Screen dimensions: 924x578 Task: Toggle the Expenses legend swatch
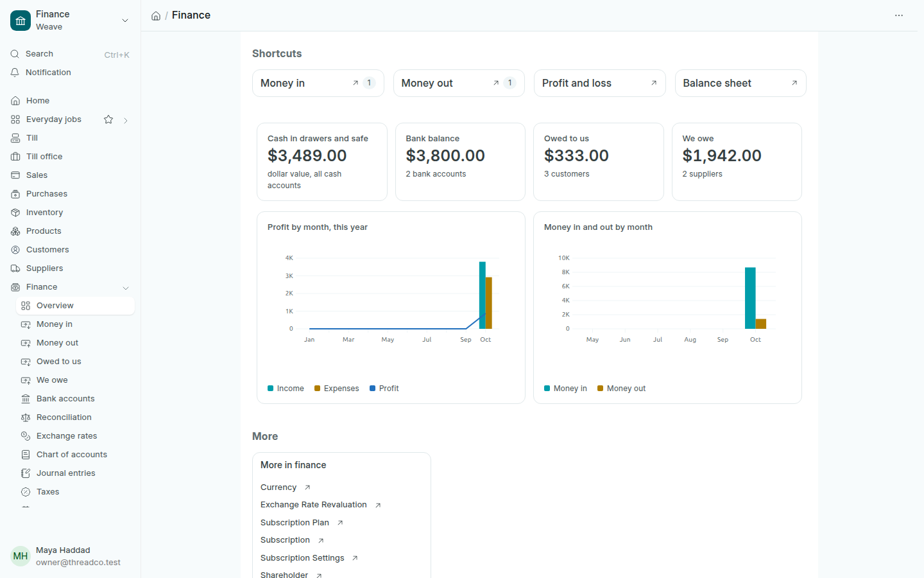tap(318, 389)
